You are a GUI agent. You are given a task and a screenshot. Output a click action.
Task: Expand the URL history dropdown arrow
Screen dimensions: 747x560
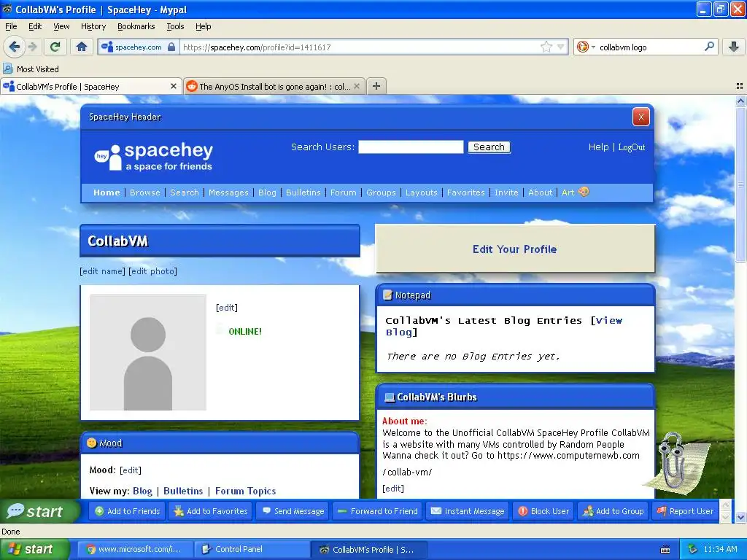(x=561, y=47)
